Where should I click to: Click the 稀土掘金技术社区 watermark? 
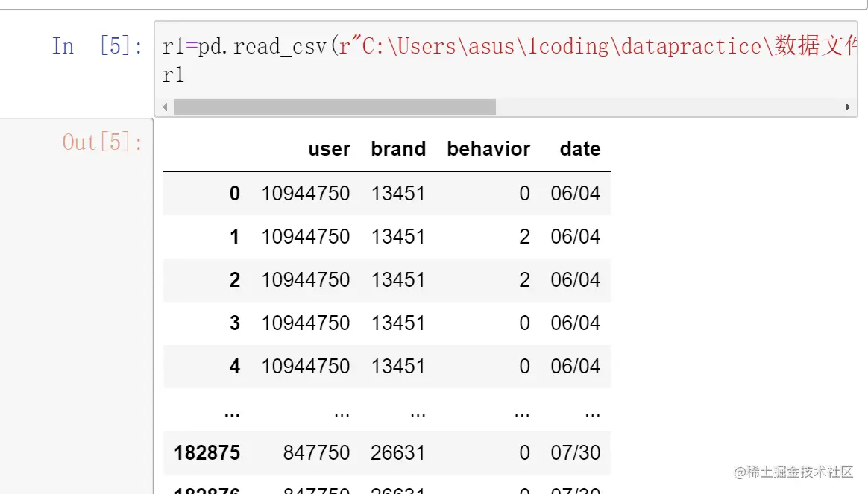[793, 472]
